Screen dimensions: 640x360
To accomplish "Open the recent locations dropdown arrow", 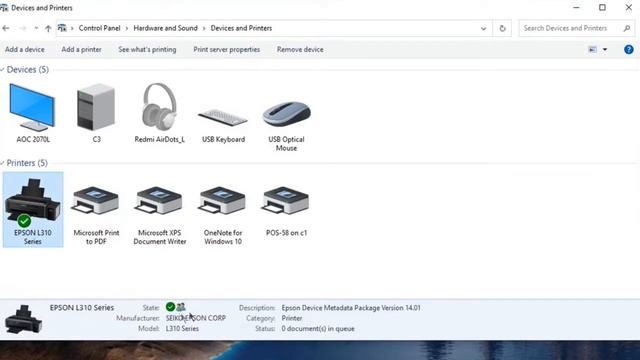I will [36, 28].
